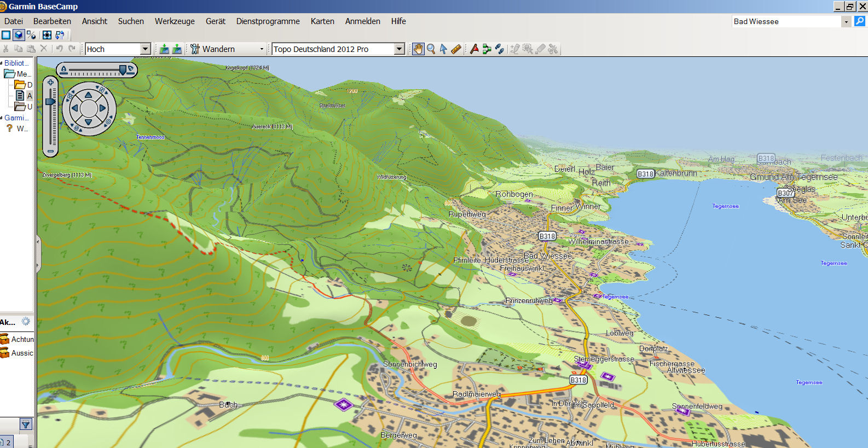Click the Redo arrow
Image resolution: width=868 pixels, height=448 pixels.
click(72, 49)
